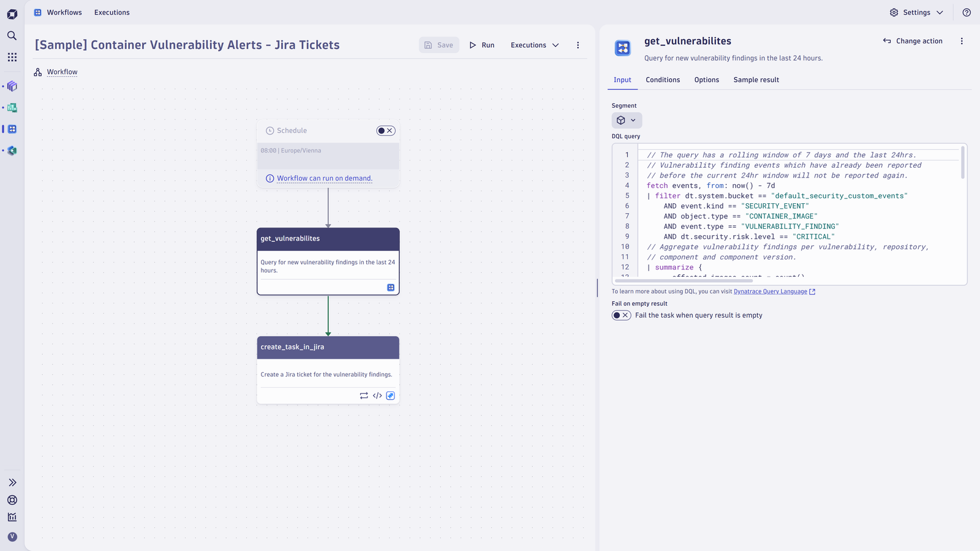Open the apps grid launcher icon
This screenshot has height=551, width=980.
coord(12,57)
